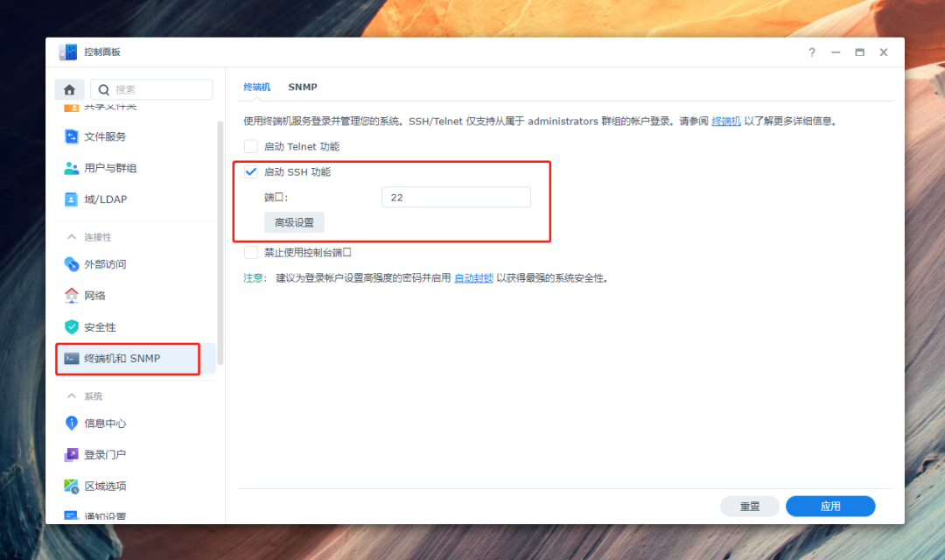Click the 注意: note label

click(255, 278)
